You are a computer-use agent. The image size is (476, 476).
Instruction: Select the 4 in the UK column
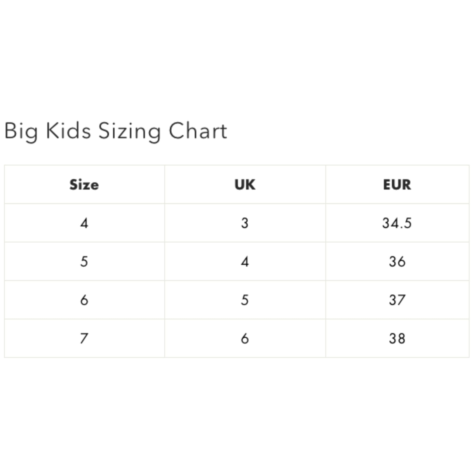click(245, 262)
